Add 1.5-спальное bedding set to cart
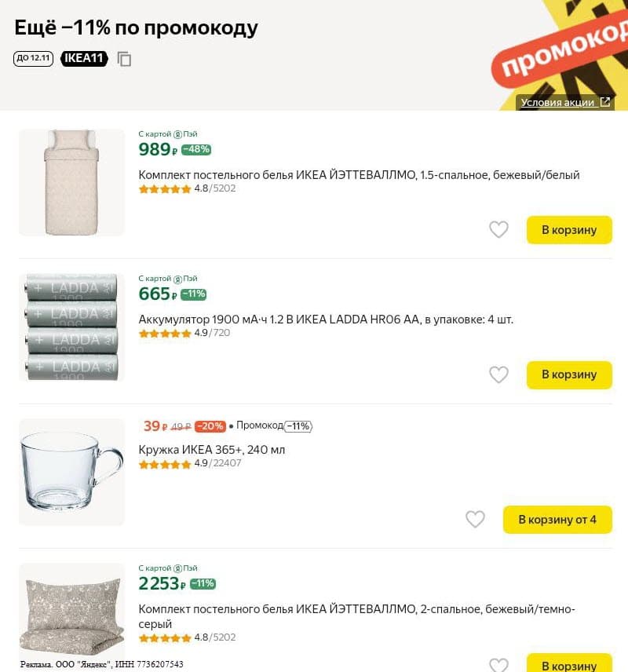The image size is (628, 672). pos(568,229)
